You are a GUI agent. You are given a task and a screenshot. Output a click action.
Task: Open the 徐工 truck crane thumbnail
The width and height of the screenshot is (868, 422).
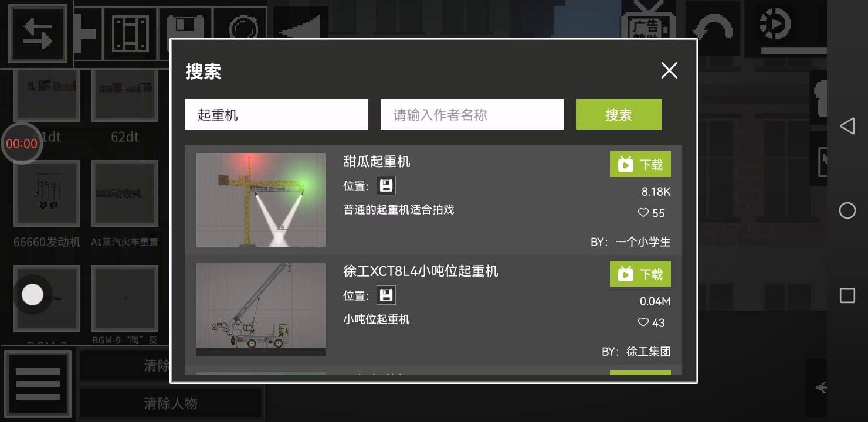pos(261,309)
